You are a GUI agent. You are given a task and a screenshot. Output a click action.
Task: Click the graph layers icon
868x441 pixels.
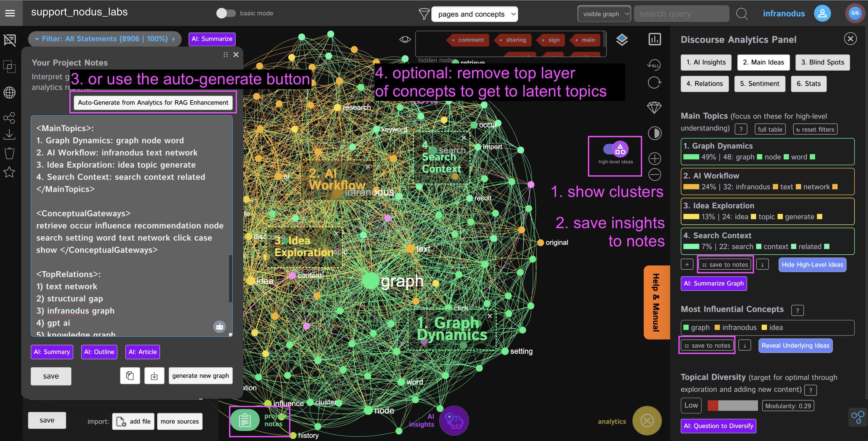622,40
